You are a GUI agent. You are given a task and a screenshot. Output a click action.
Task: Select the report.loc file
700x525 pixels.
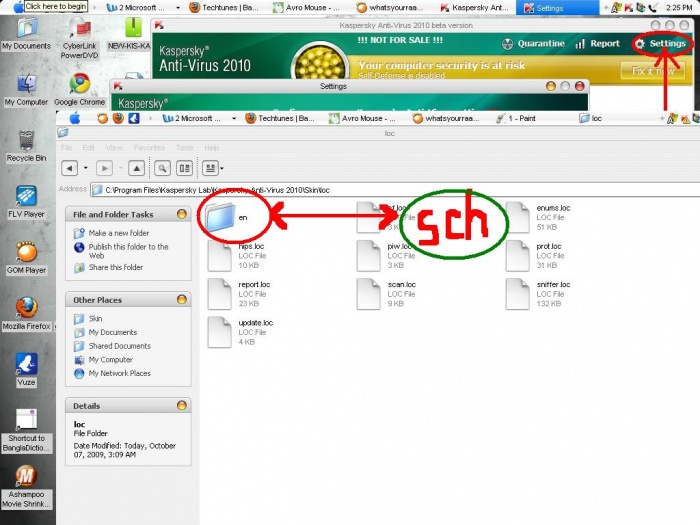239,294
